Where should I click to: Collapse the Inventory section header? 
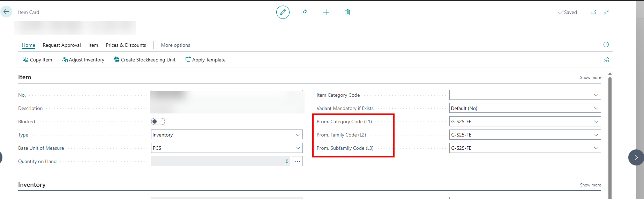coord(32,185)
